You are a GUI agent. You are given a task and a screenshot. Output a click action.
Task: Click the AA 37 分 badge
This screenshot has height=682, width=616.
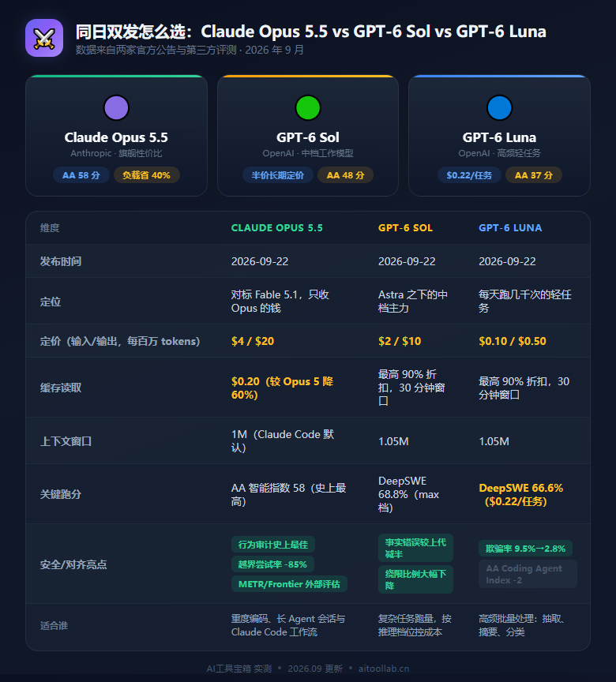click(534, 175)
